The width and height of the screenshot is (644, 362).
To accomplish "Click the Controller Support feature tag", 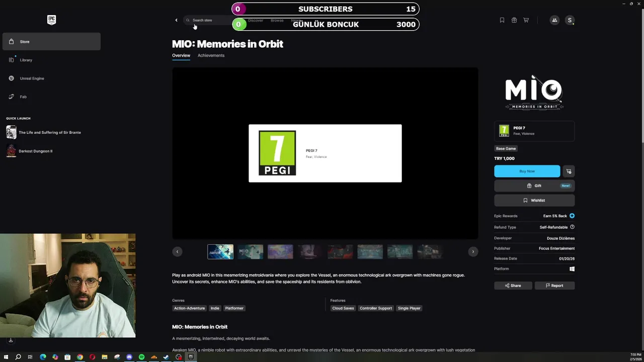I will [376, 308].
